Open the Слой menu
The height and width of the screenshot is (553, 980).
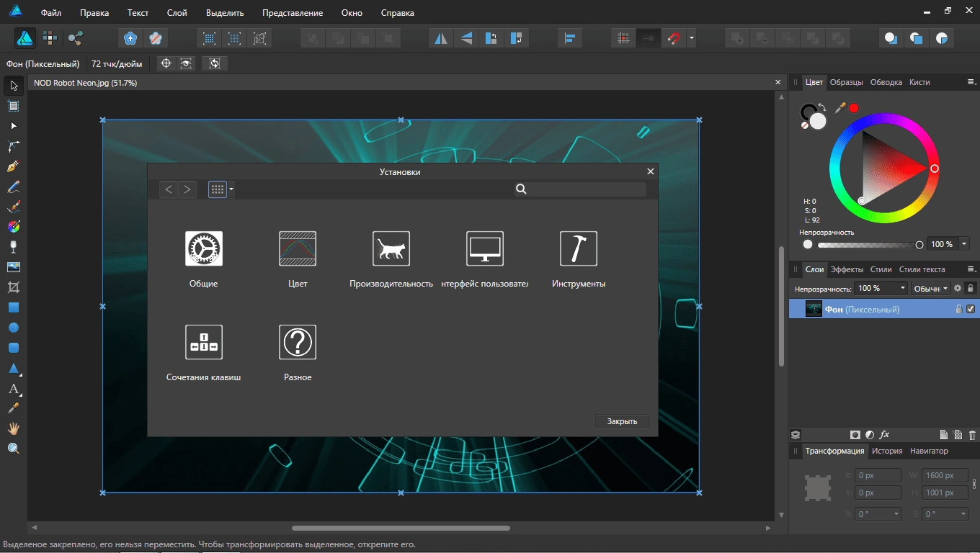177,13
